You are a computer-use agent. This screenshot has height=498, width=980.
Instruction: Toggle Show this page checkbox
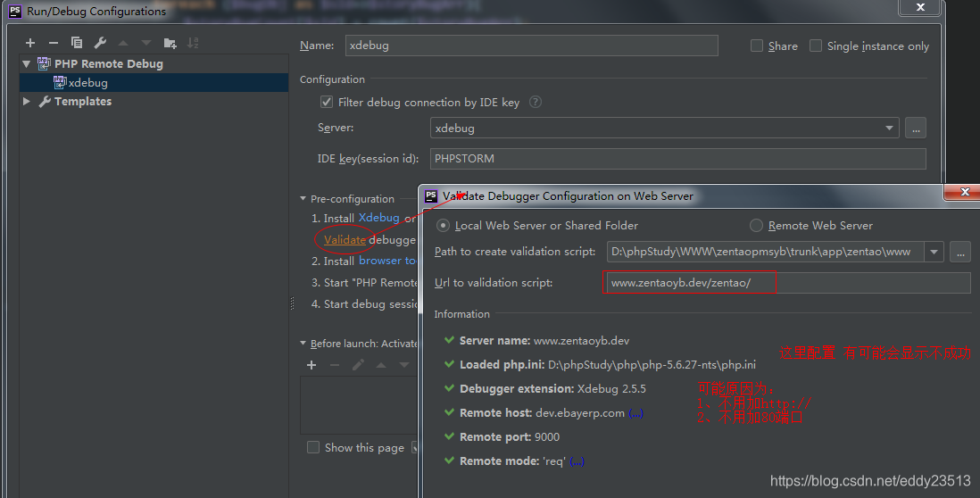pos(313,447)
